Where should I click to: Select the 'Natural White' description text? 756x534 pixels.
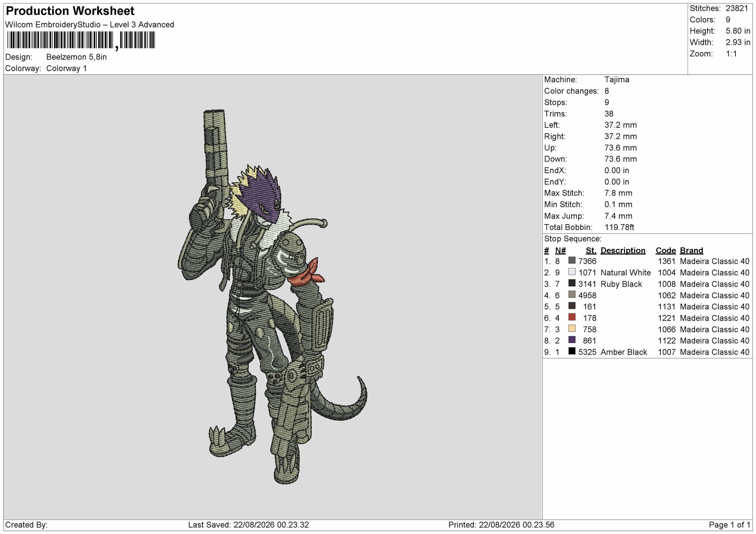pos(625,273)
